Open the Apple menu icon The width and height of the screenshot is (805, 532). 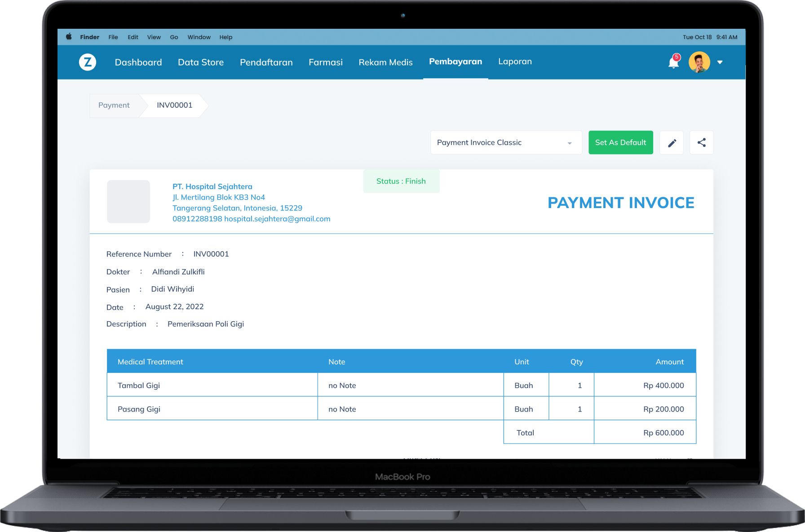pyautogui.click(x=69, y=37)
